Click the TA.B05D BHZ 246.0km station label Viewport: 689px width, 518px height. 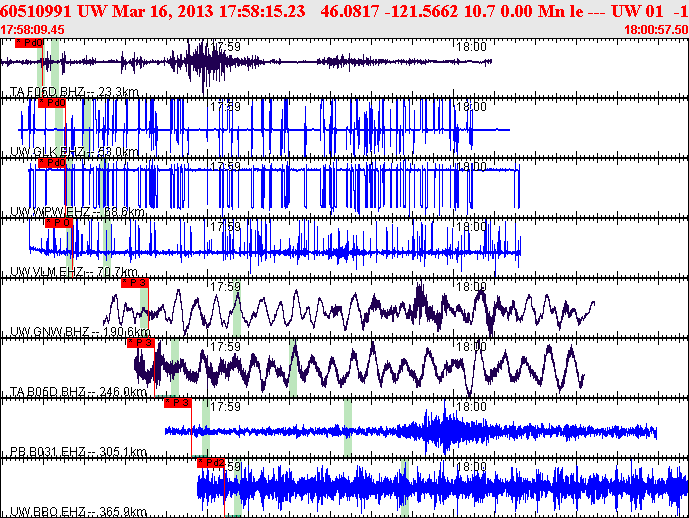coord(79,392)
